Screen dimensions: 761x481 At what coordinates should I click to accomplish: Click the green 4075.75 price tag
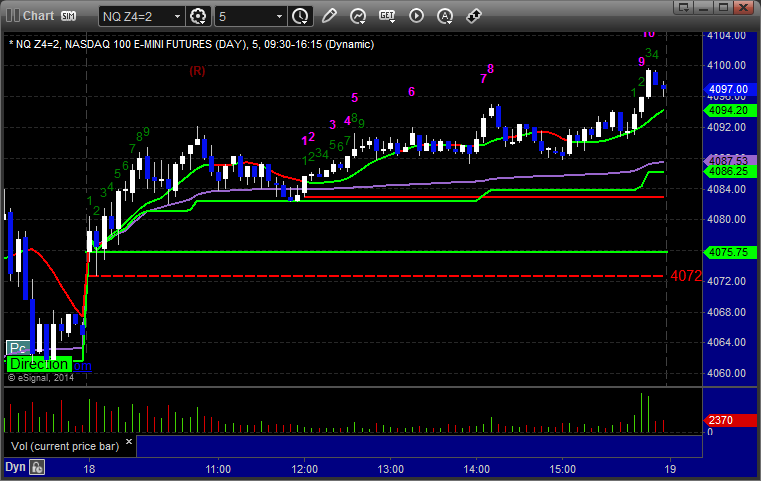click(x=729, y=252)
